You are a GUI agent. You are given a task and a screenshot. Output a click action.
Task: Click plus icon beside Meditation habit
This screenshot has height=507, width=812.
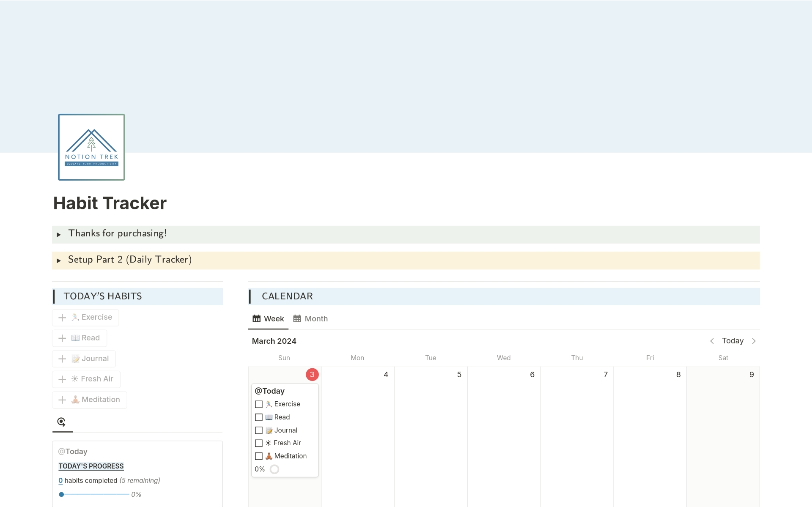tap(62, 400)
